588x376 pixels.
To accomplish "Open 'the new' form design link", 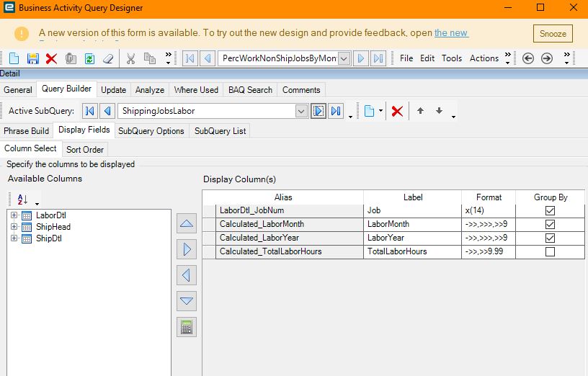I will point(451,33).
